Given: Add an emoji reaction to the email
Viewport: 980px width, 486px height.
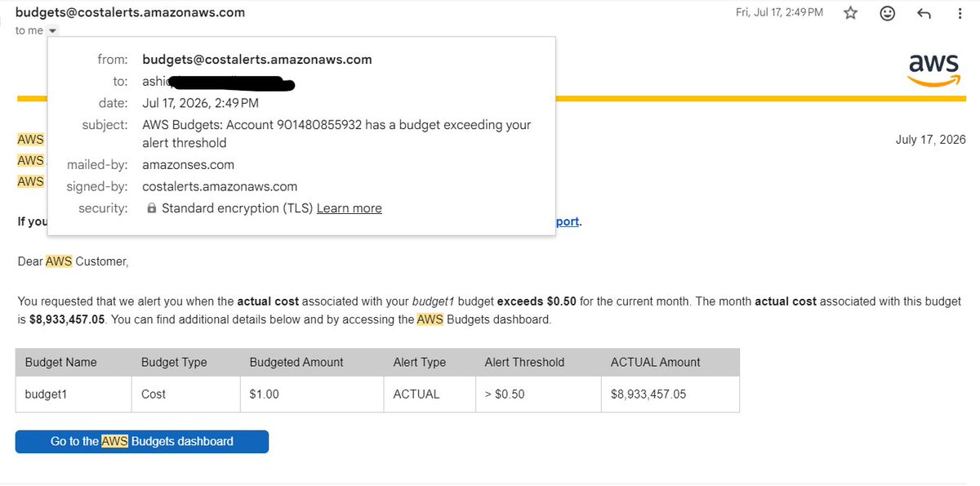Looking at the screenshot, I should (888, 13).
